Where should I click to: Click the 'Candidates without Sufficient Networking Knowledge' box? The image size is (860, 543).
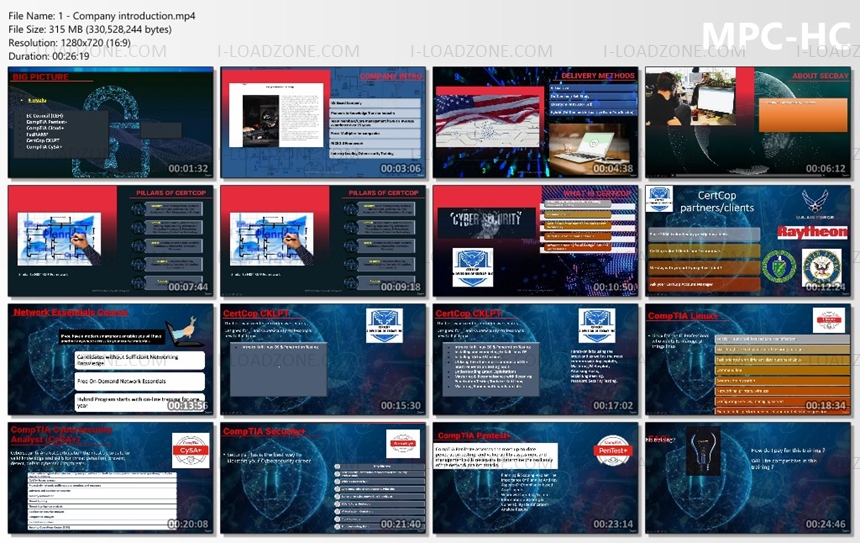tap(140, 360)
